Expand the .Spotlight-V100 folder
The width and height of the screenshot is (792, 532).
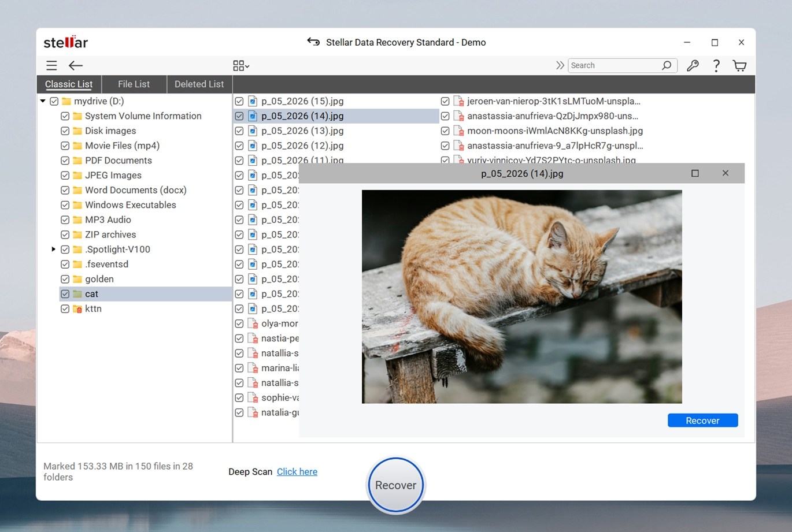point(54,249)
